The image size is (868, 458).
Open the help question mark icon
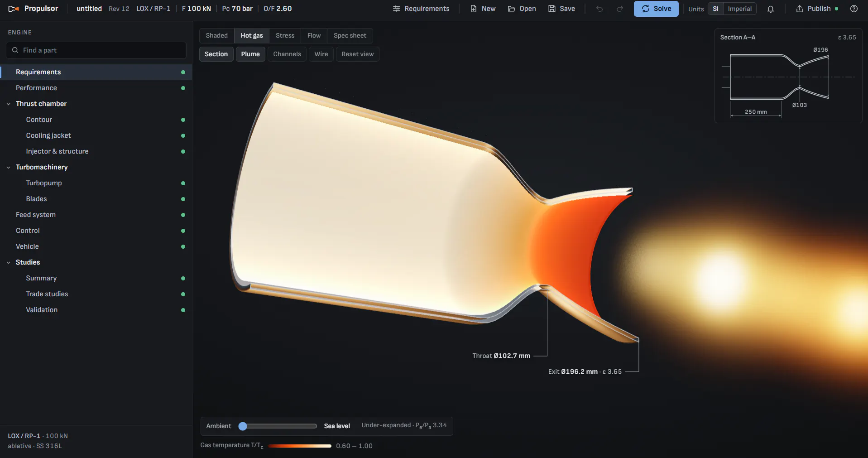tap(854, 9)
